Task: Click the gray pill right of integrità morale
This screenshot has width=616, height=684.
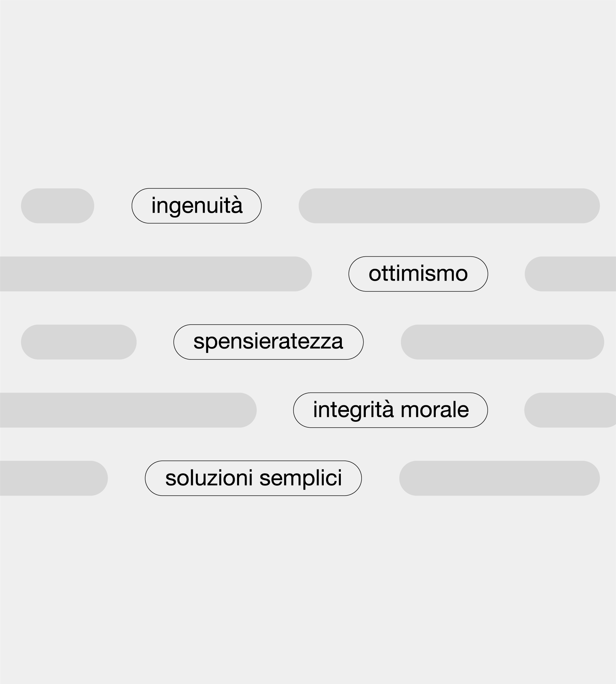Action: pyautogui.click(x=570, y=410)
